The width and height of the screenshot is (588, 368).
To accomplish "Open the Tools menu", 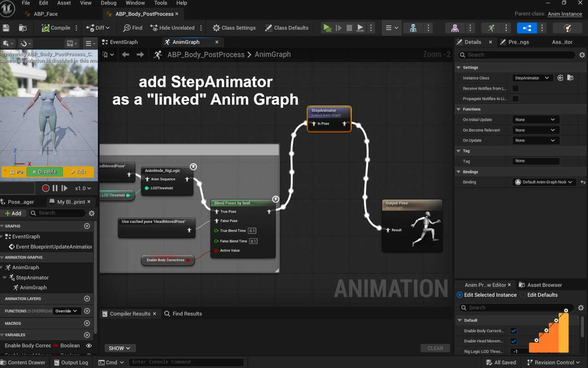I will tap(160, 3).
